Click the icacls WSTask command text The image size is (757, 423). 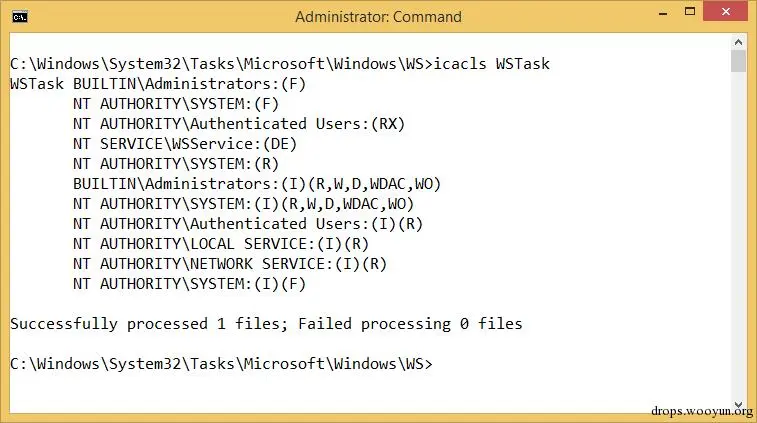[x=491, y=64]
